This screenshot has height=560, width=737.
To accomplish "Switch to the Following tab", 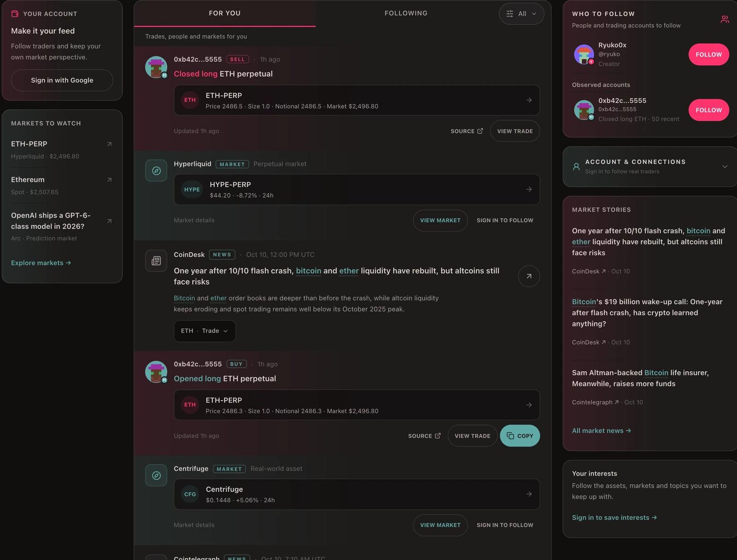I will tap(406, 13).
